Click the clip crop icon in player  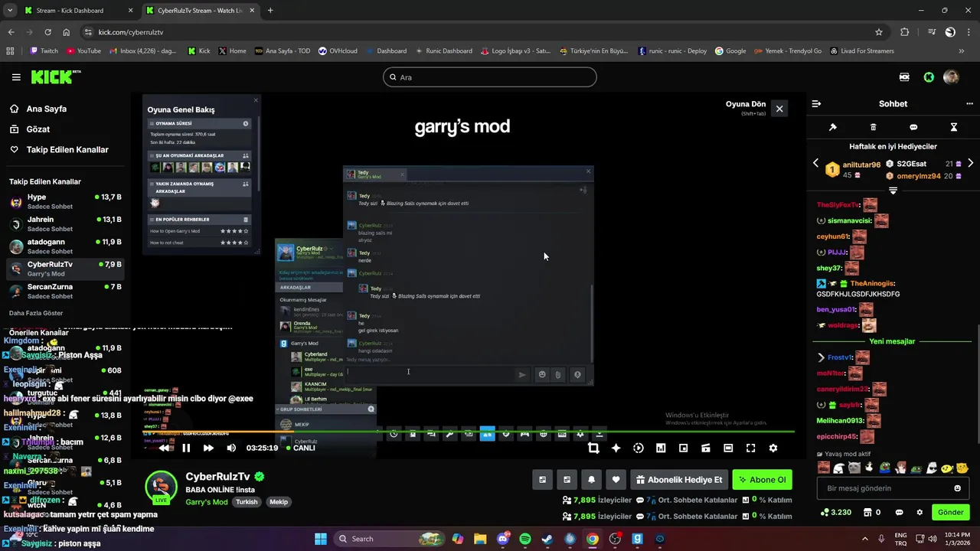pyautogui.click(x=593, y=448)
